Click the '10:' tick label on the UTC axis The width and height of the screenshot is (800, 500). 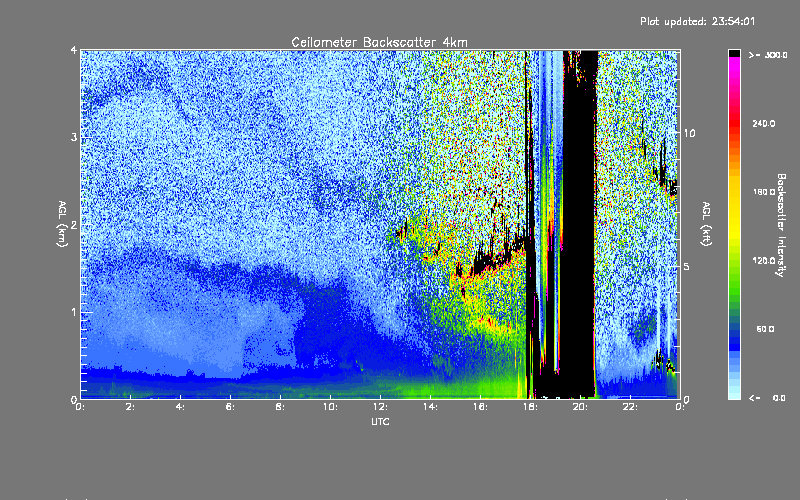point(331,407)
